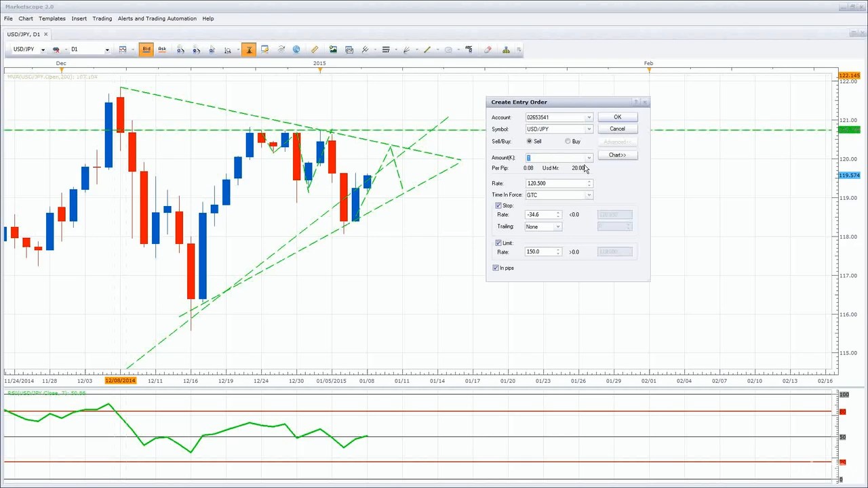Click the Ask price toolbar button
This screenshot has width=868, height=488.
coord(162,49)
